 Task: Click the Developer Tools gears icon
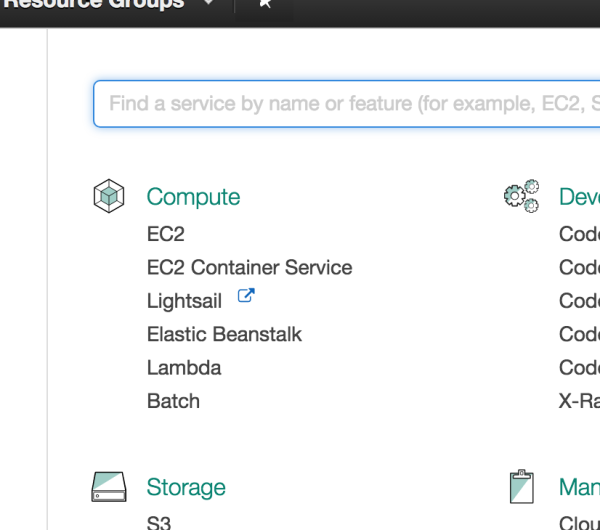tap(521, 195)
